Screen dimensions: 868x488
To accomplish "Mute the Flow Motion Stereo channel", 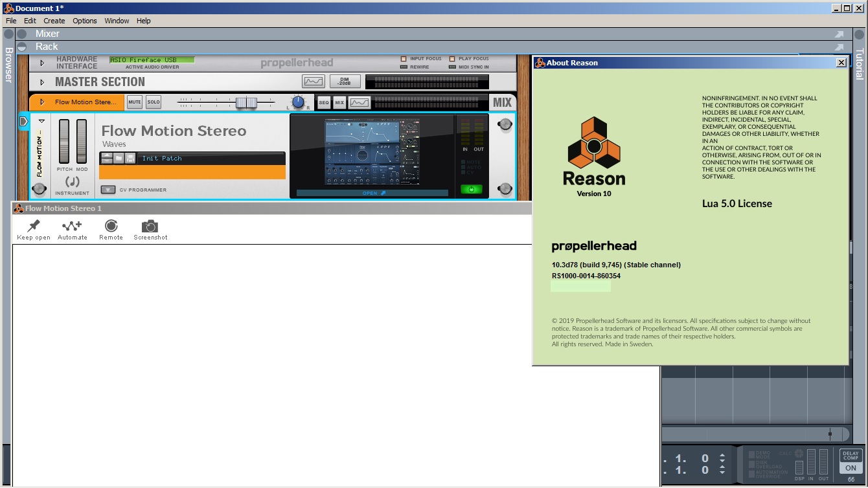I will point(134,102).
